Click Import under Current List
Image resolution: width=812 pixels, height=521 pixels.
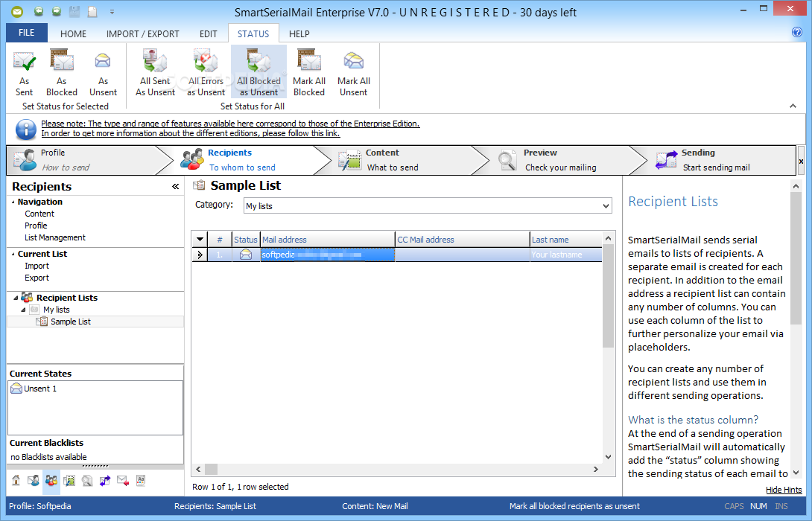tap(37, 266)
